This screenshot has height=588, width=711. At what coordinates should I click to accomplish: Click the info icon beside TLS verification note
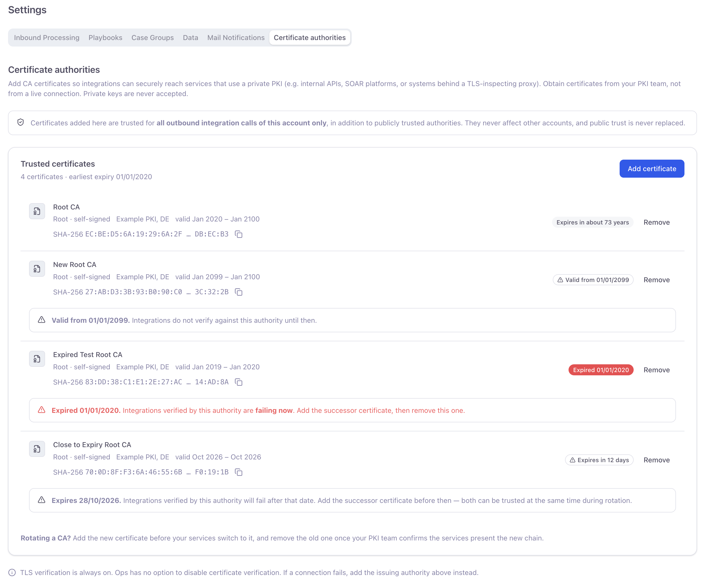12,572
